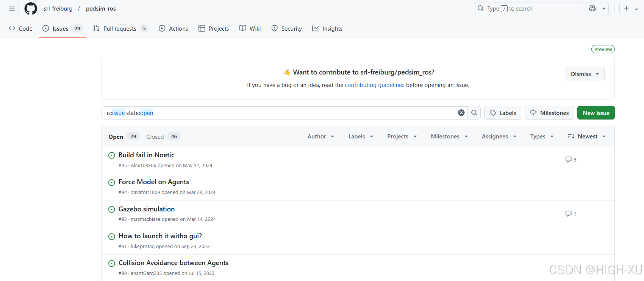The height and width of the screenshot is (281, 644).
Task: Switch to the Actions tab
Action: (x=174, y=28)
